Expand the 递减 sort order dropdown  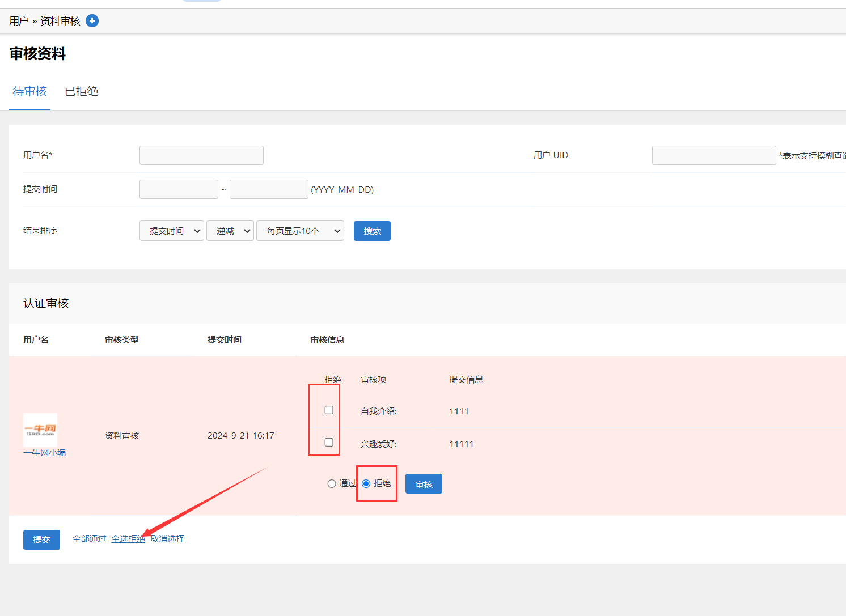(230, 231)
